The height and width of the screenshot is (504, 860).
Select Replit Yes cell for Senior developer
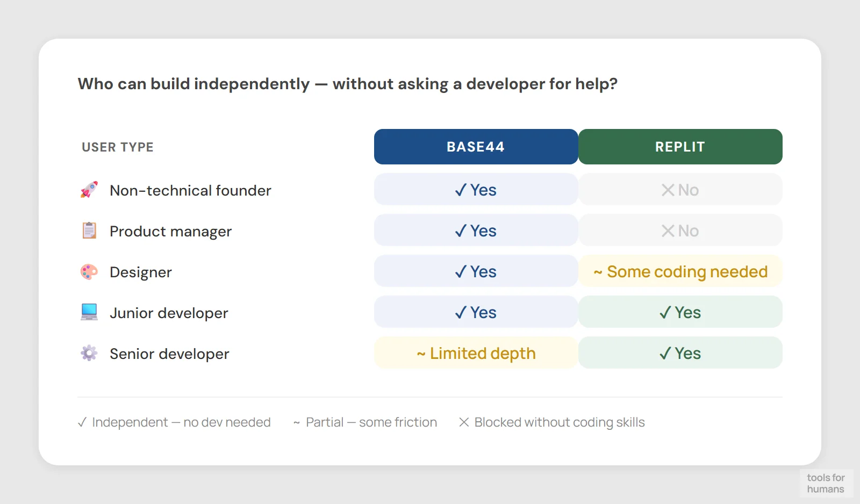coord(680,353)
